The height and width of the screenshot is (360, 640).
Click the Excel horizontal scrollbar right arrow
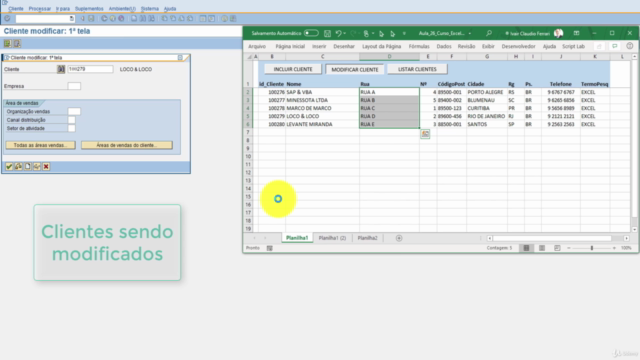(627, 238)
